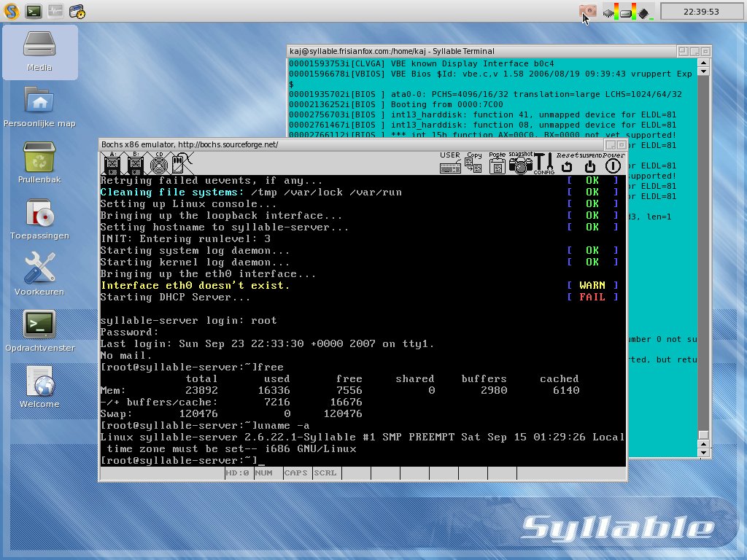Click the Bochs floppy B: drive icon
This screenshot has height=560, width=747.
pyautogui.click(x=135, y=163)
